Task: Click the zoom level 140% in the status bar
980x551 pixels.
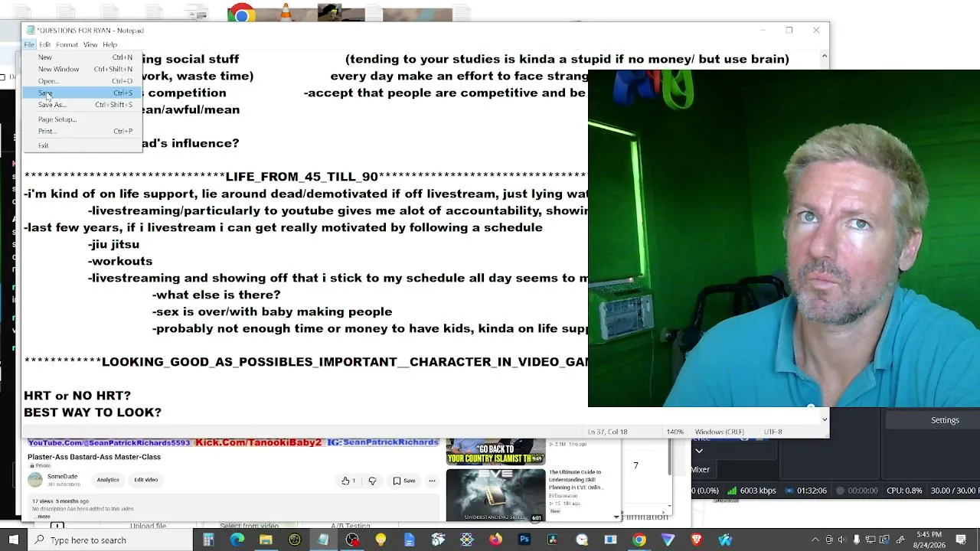Action: click(675, 432)
